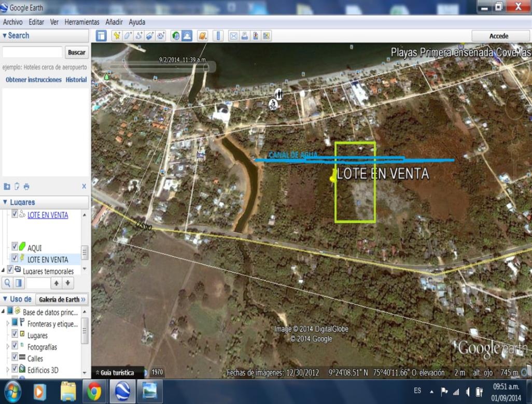Toggle the sidebar panel icon in toolbar
The image size is (532, 404).
pyautogui.click(x=101, y=36)
